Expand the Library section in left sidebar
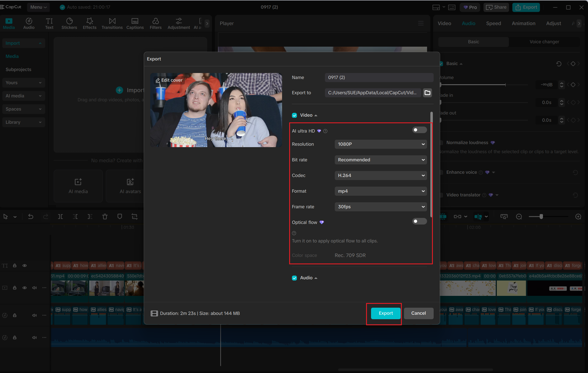 coord(24,122)
